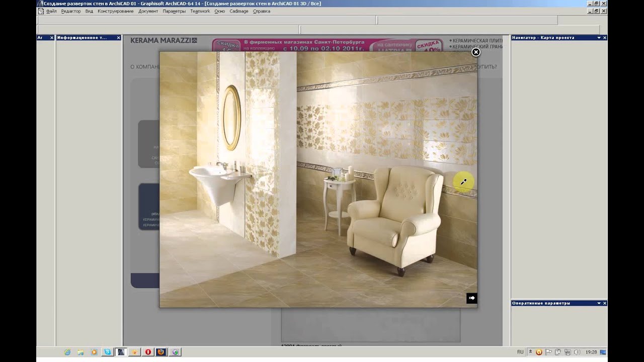Click the 19:28 system clock
This screenshot has height=362, width=644.
point(590,352)
